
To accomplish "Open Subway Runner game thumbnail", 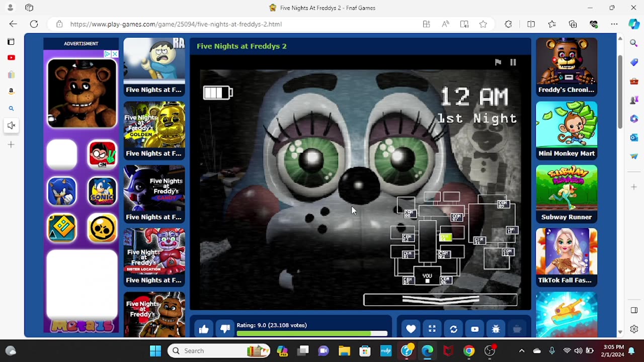I will (567, 194).
